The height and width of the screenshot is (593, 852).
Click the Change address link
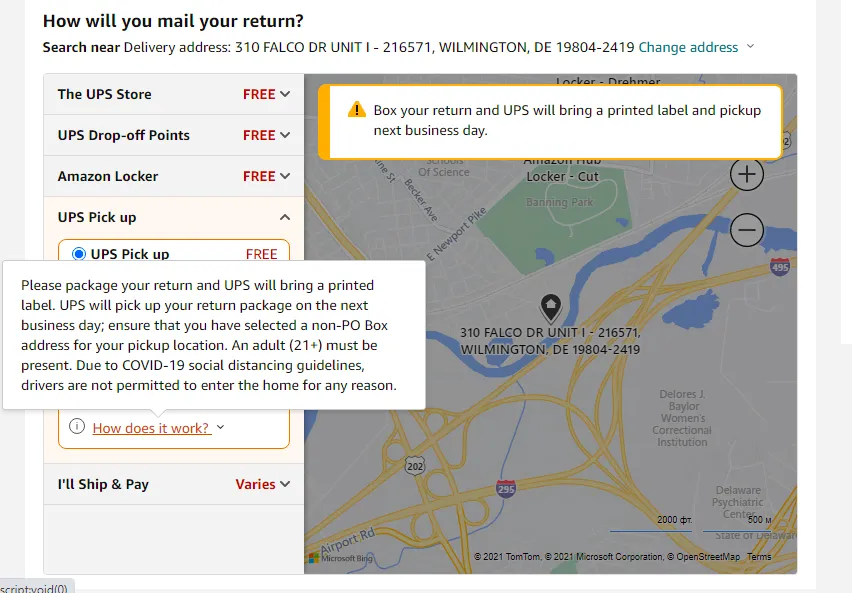688,47
